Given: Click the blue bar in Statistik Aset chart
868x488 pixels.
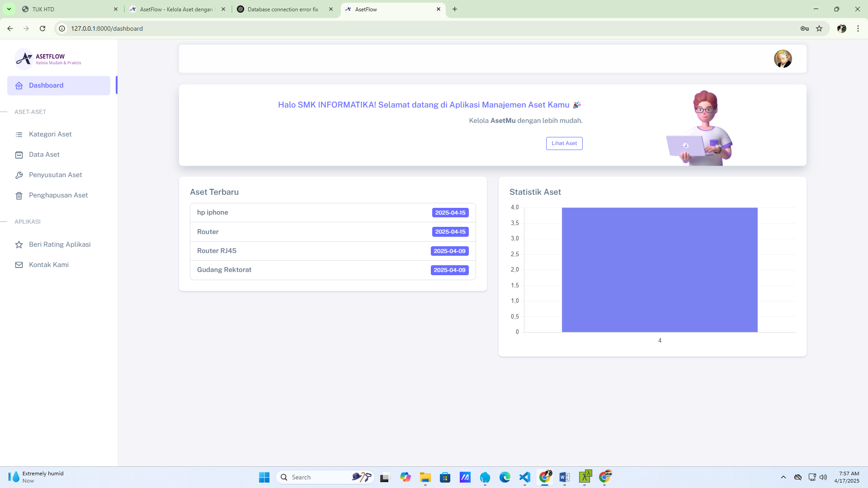Looking at the screenshot, I should point(659,270).
